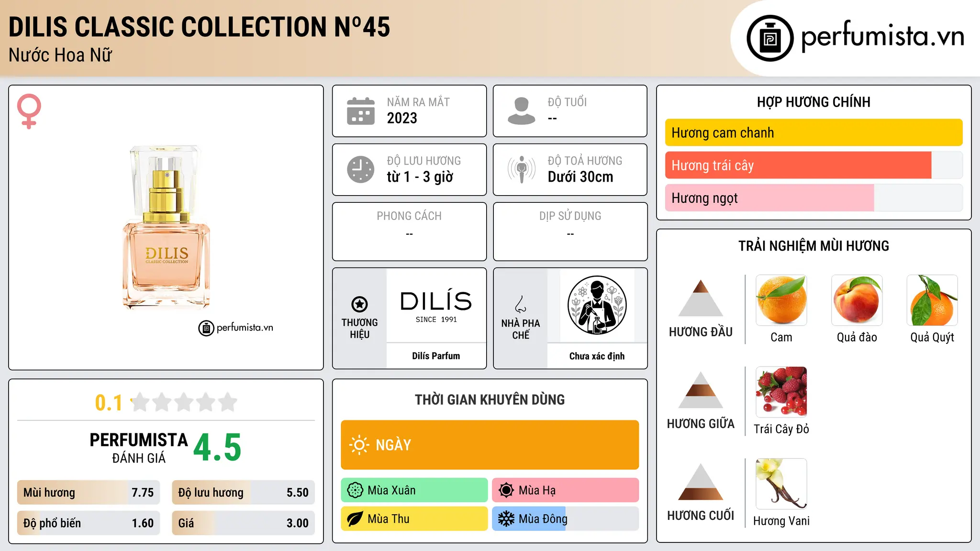Click the Quả đào note label
This screenshot has height=551, width=980.
point(857,337)
